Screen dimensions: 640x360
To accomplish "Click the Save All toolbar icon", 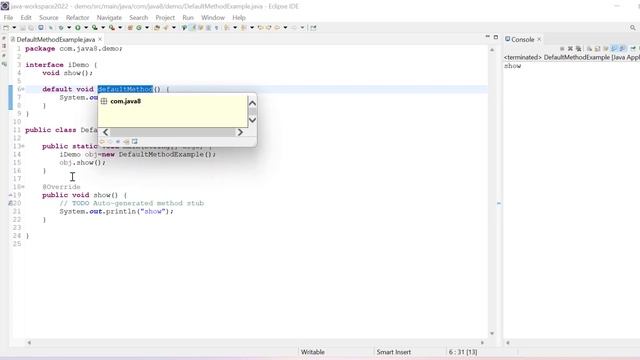I will click(31, 28).
